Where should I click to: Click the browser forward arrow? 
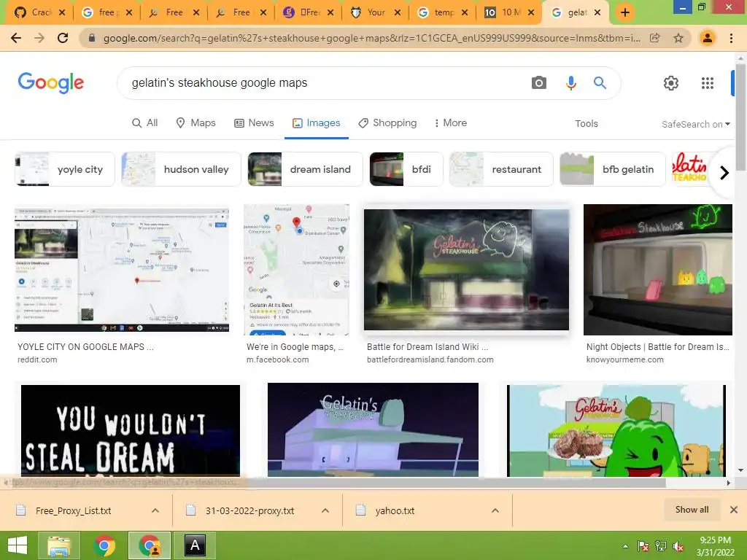click(39, 38)
